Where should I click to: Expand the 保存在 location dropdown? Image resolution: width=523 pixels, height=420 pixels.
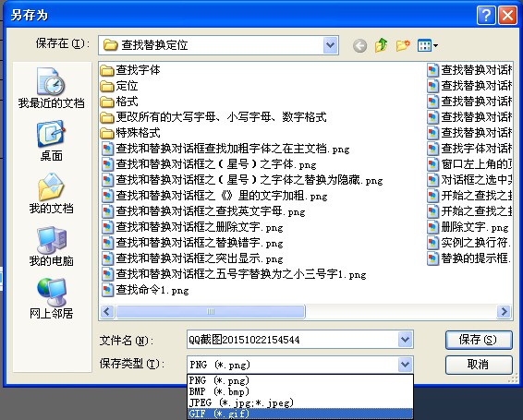[330, 45]
